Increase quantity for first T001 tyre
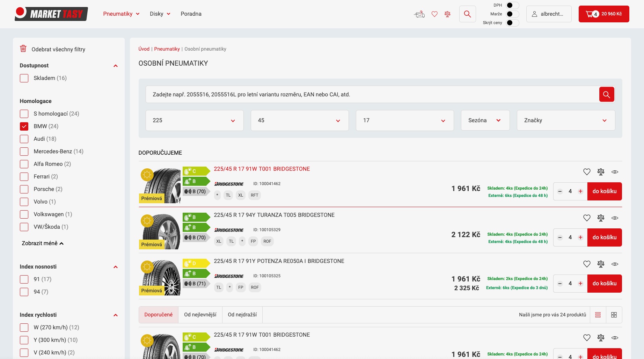The width and height of the screenshot is (644, 359). (x=580, y=191)
